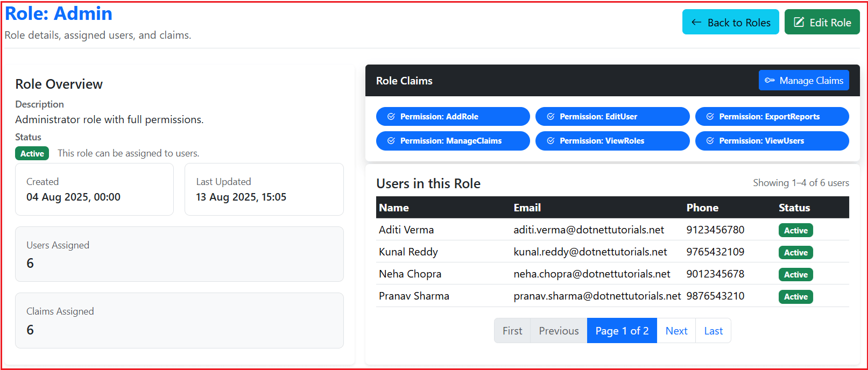Select the Aditi Verma name cell
Screen dimensions: 868x370
(406, 230)
